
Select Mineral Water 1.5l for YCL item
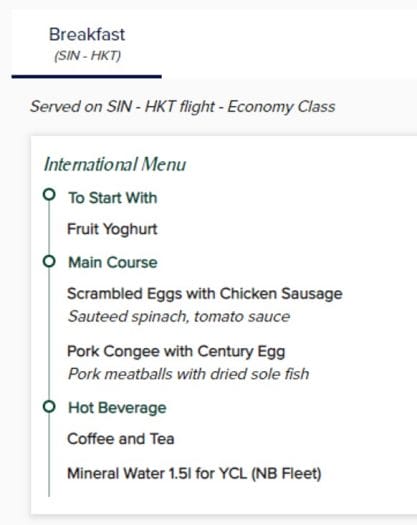tap(194, 474)
